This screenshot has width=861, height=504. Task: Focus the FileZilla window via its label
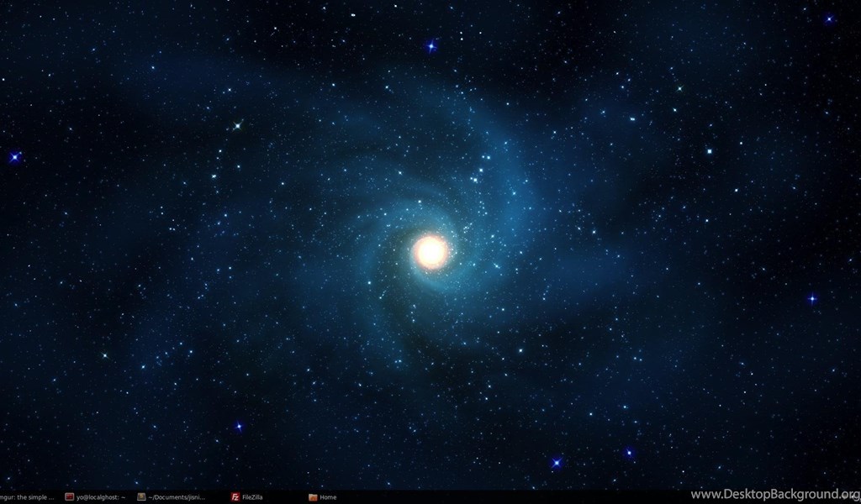(x=252, y=497)
